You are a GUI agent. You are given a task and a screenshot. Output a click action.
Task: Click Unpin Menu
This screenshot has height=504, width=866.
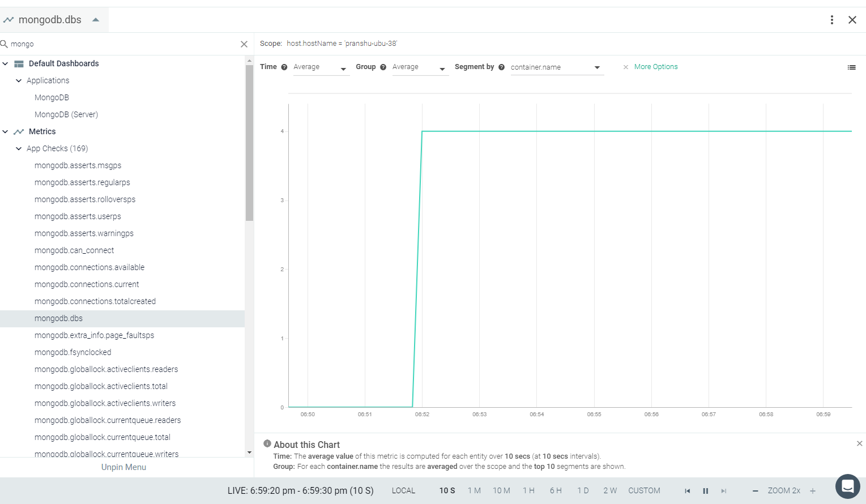(x=123, y=467)
